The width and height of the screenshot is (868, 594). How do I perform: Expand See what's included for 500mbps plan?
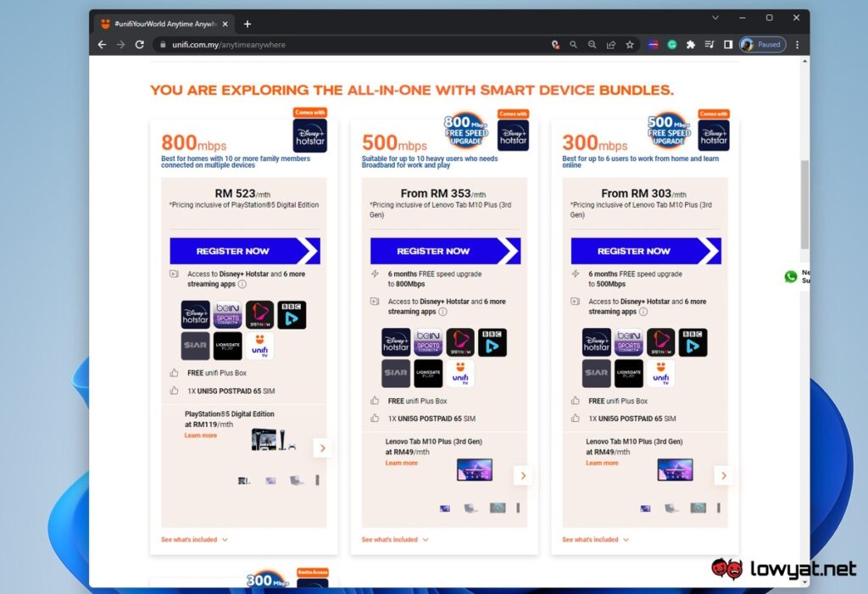395,540
